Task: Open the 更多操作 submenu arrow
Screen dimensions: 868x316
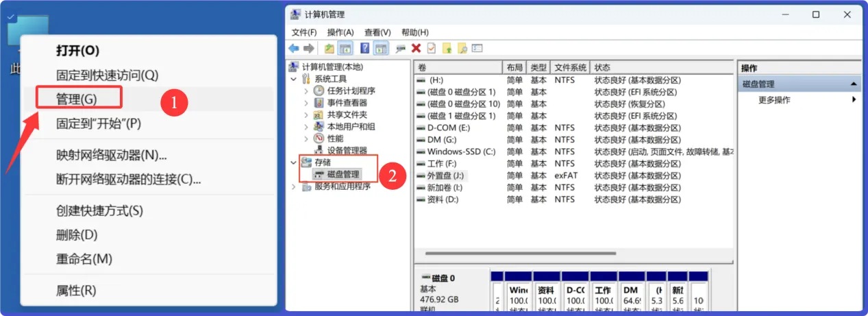Action: tap(854, 100)
